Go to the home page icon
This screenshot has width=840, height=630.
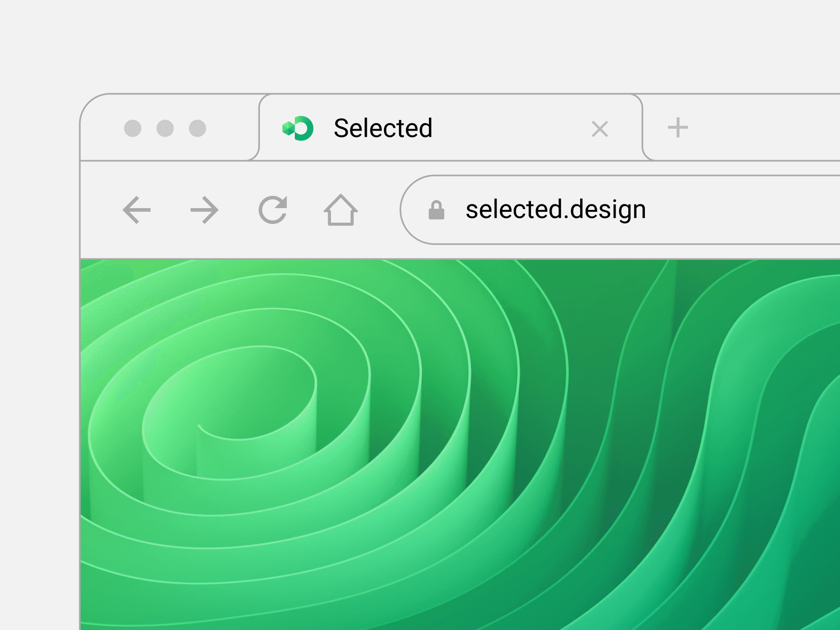[341, 210]
